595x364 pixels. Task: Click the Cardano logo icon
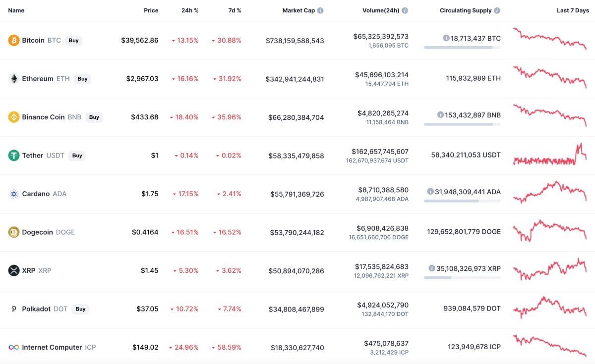click(x=14, y=194)
